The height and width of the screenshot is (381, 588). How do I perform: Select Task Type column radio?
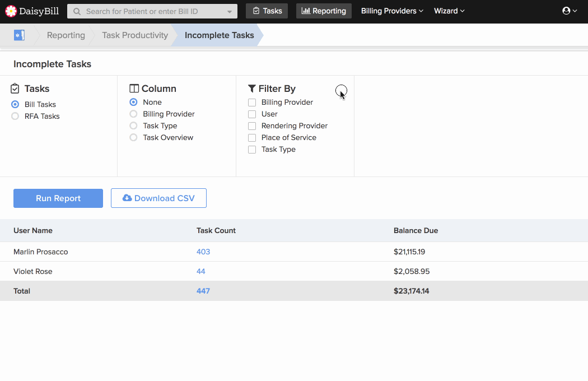pos(133,126)
